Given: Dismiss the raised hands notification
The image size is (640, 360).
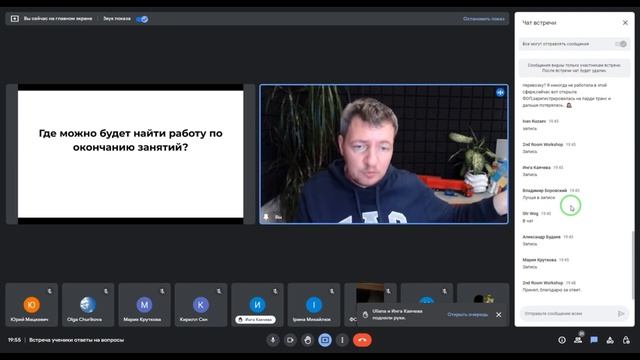Looking at the screenshot, I should coord(499,315).
